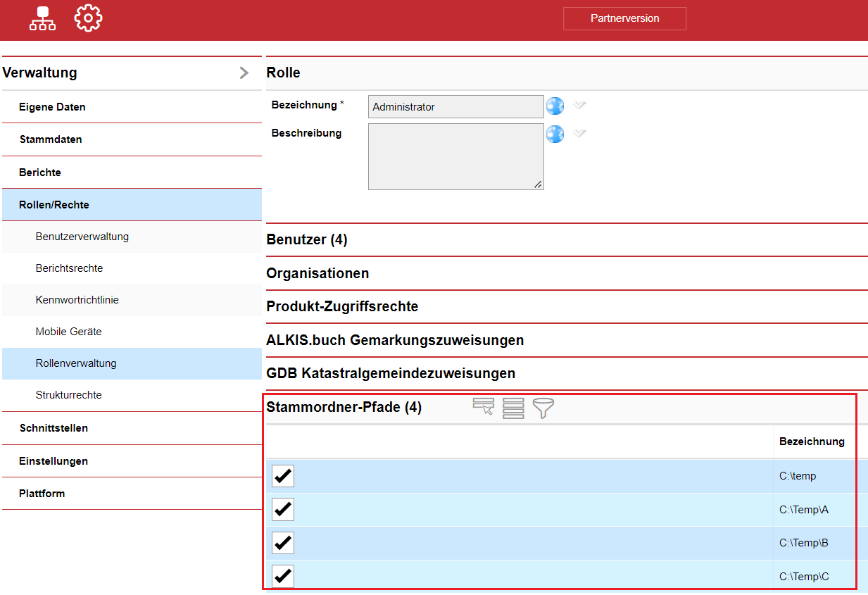Open Einstellungen in the sidebar

pos(132,461)
